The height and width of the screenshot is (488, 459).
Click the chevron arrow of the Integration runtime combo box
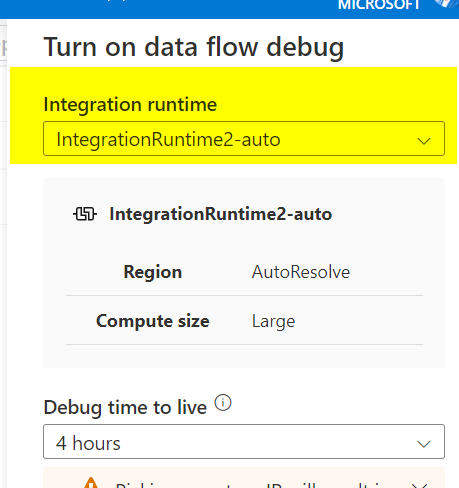coord(424,141)
